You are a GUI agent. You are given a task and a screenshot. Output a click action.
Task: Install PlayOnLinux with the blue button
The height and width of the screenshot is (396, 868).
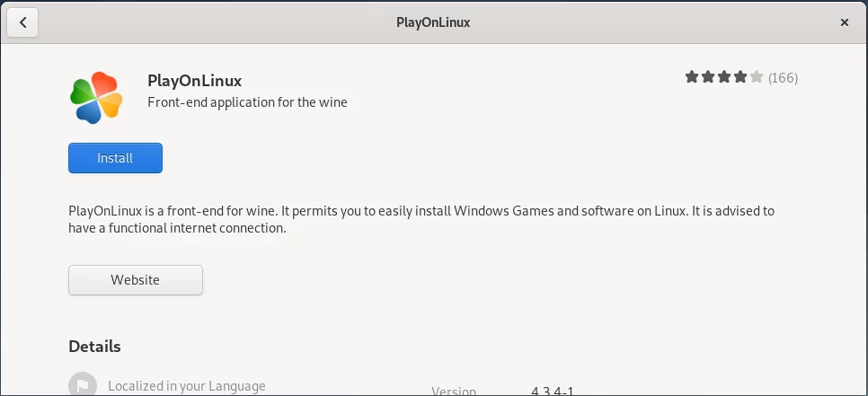pos(115,158)
